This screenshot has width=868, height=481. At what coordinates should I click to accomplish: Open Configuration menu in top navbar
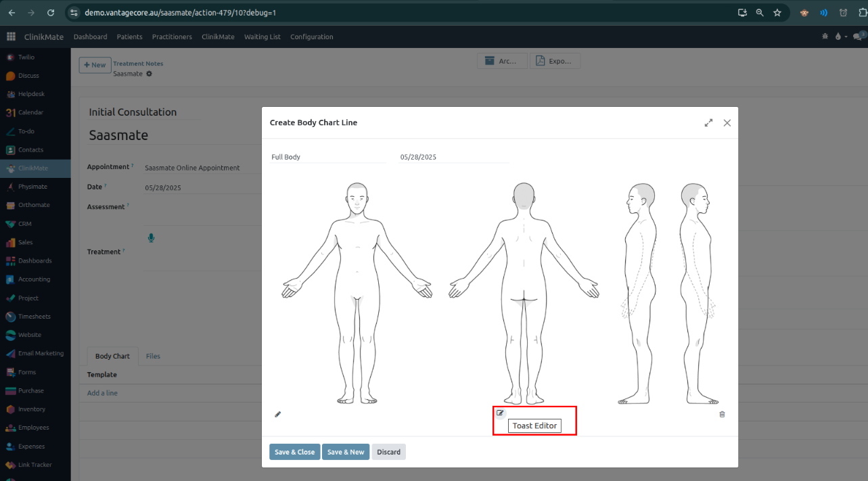pyautogui.click(x=311, y=37)
